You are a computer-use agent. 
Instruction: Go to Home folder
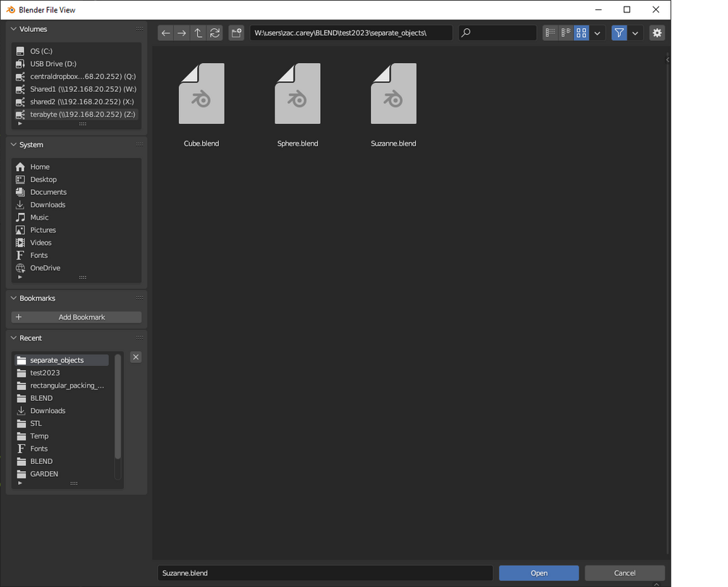click(76, 167)
